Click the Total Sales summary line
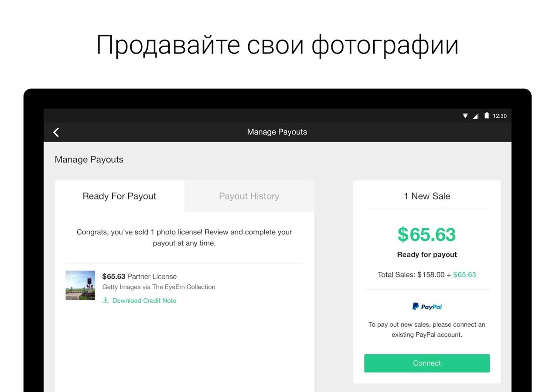The width and height of the screenshot is (556, 392). coord(427,275)
